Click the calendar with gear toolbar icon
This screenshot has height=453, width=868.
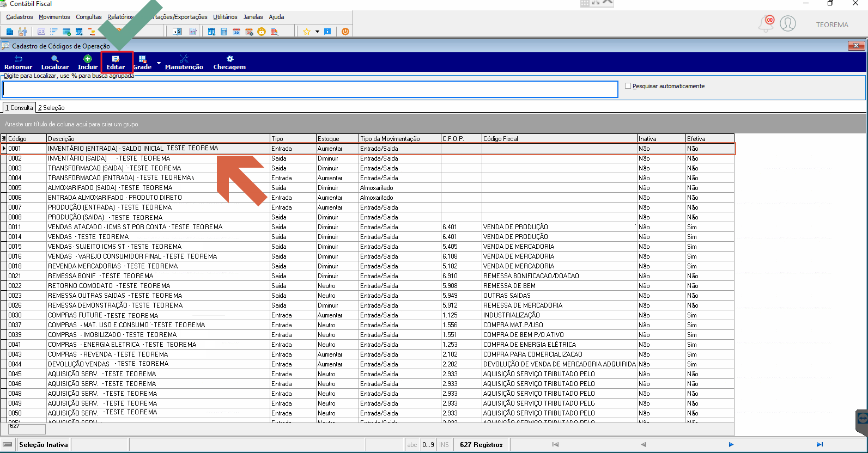point(249,32)
